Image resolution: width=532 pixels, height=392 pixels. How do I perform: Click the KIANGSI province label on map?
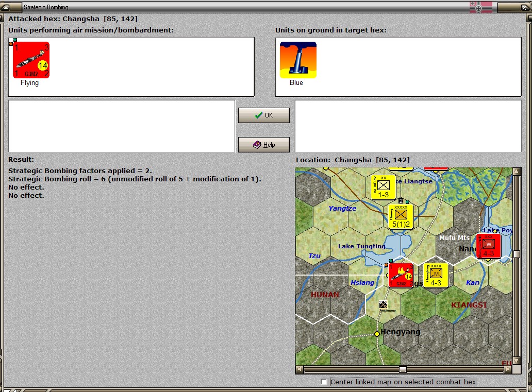pos(469,305)
